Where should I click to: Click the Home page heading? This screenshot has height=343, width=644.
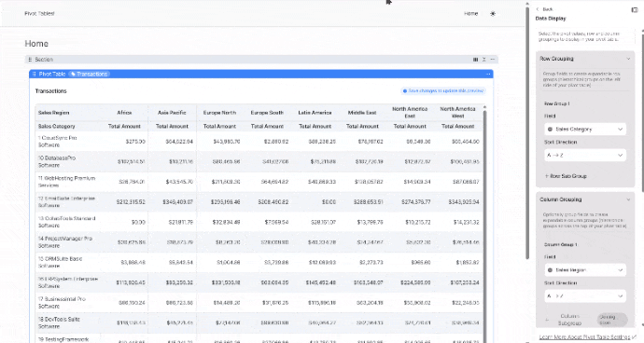click(36, 44)
